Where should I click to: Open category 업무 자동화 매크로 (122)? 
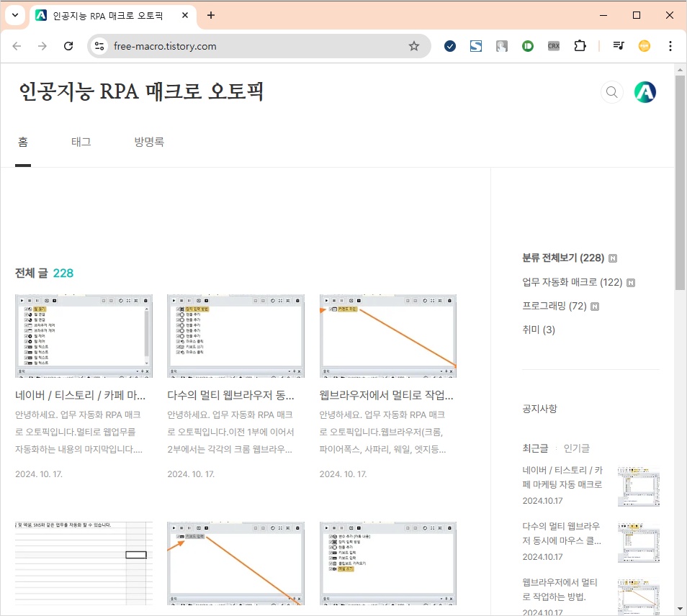[572, 282]
